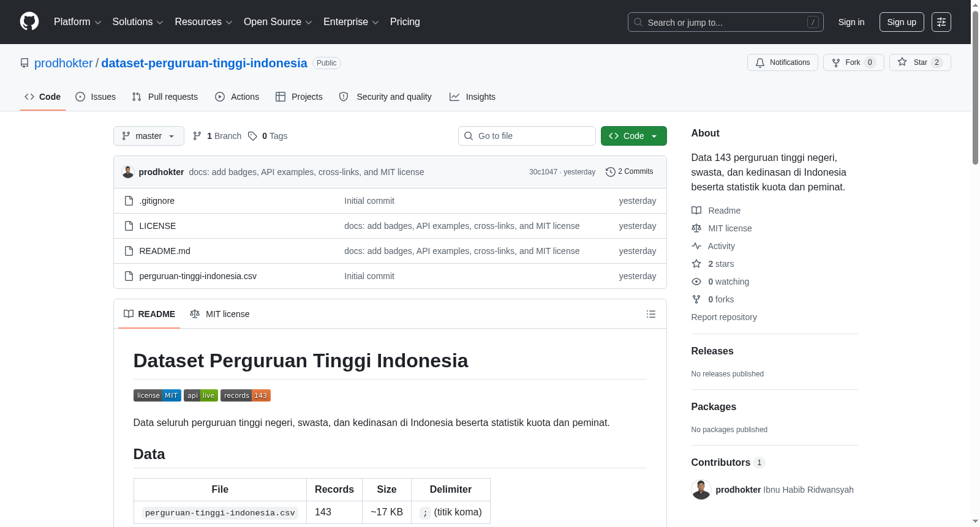
Task: Focus the Go to file field
Action: [x=527, y=136]
